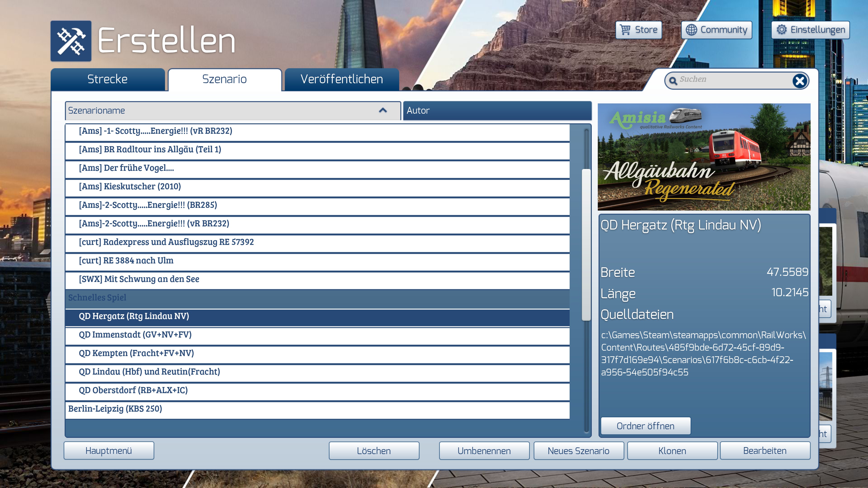Screen dimensions: 868x488
Task: Click the Klonen button
Action: 672,451
